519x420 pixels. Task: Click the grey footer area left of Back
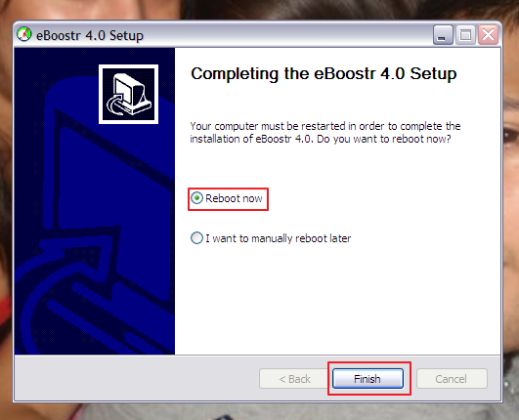[136, 378]
